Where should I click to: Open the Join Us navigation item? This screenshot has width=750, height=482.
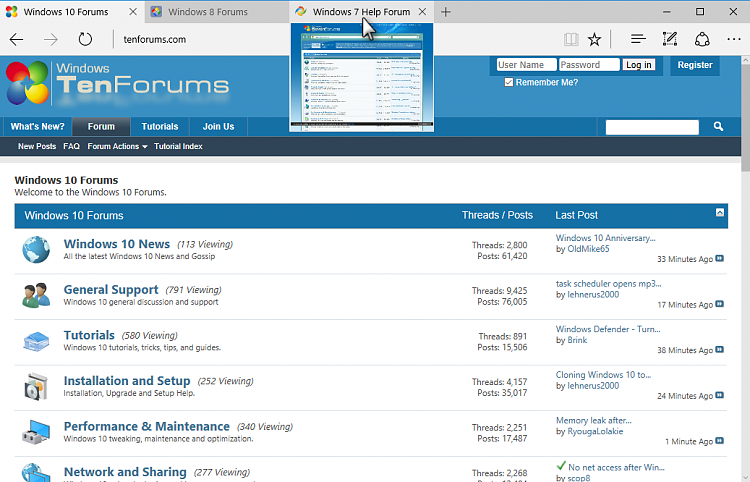point(218,127)
